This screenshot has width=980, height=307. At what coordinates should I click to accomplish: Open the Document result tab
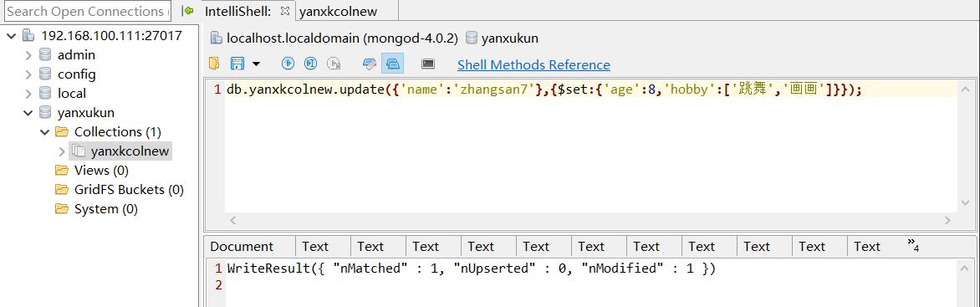click(242, 246)
